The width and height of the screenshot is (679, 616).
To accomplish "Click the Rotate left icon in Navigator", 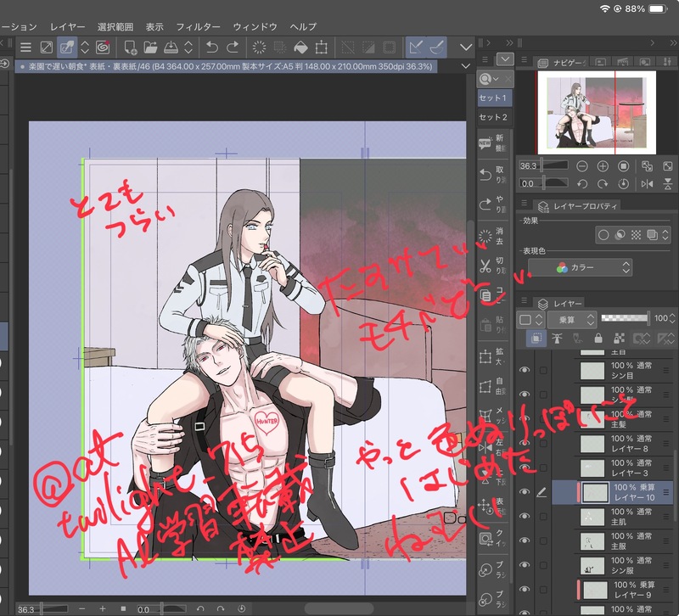I will click(x=582, y=184).
